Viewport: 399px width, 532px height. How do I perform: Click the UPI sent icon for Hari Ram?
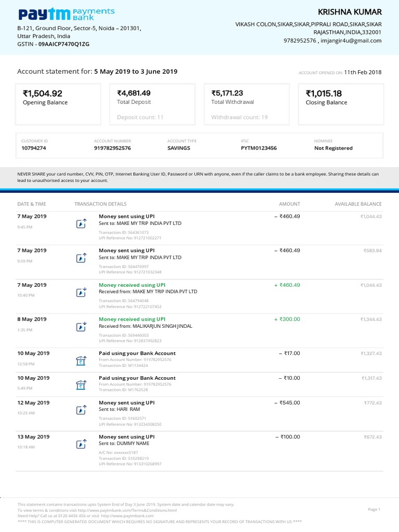click(x=81, y=410)
